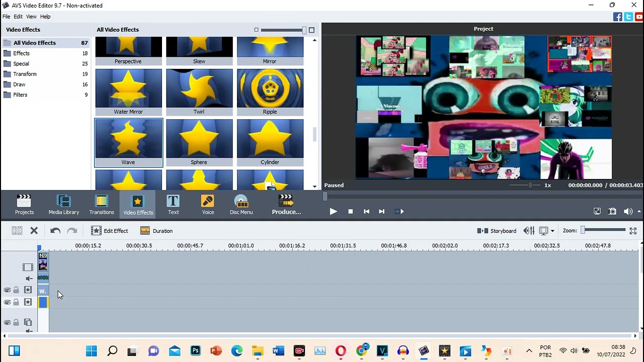Select the Special category
The image size is (644, 362).
coord(45,64)
